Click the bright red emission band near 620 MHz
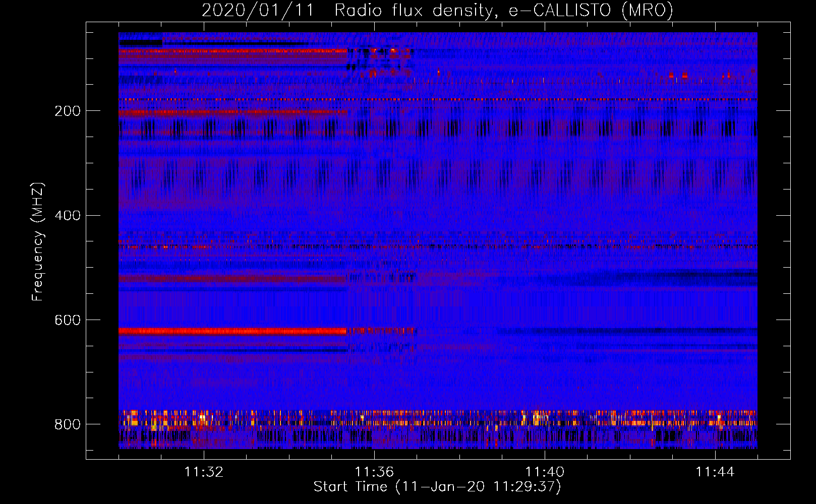 click(x=232, y=331)
